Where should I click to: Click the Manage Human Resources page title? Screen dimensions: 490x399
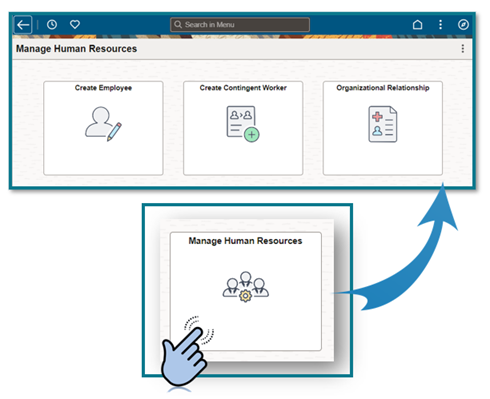(x=76, y=49)
